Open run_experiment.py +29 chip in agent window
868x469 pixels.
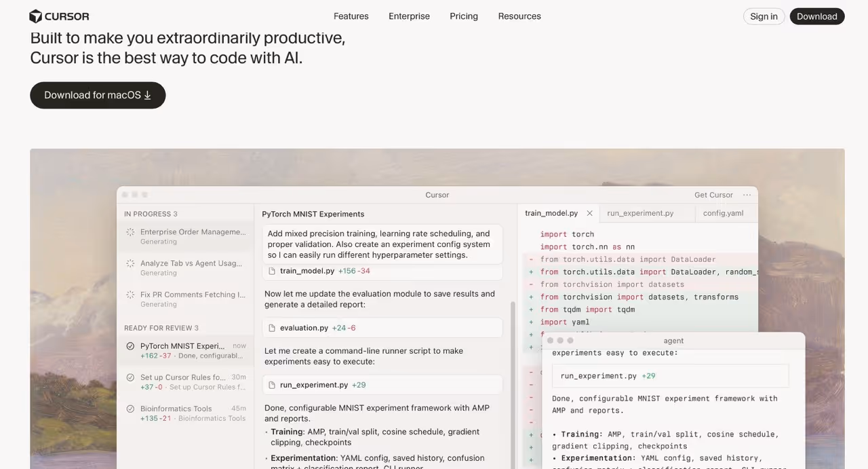(670, 376)
